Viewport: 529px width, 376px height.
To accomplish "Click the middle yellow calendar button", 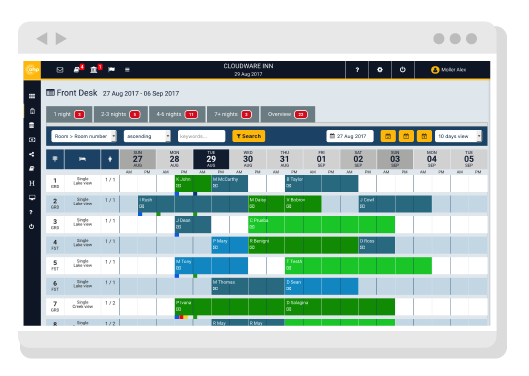I will coord(406,136).
